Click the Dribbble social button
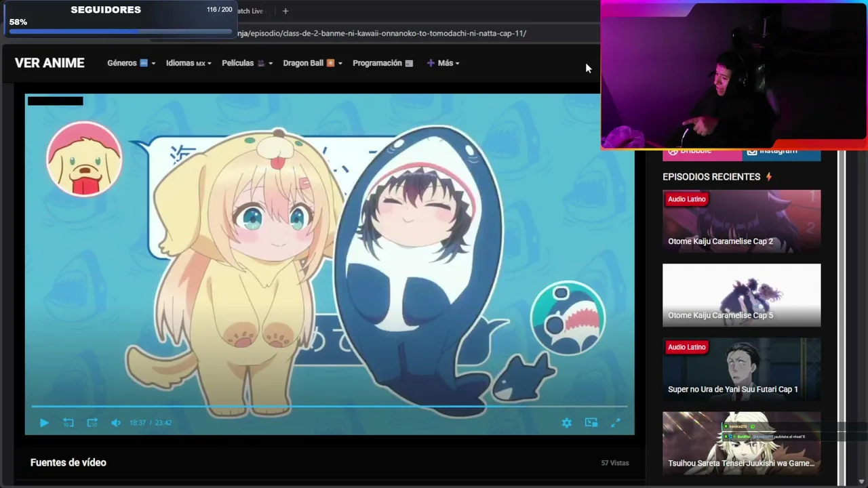The height and width of the screenshot is (488, 868). [702, 155]
